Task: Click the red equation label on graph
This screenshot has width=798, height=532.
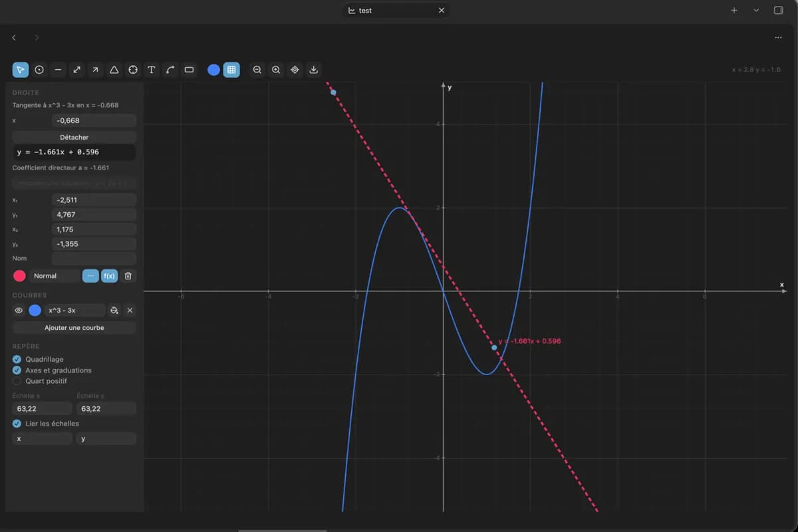Action: (529, 341)
